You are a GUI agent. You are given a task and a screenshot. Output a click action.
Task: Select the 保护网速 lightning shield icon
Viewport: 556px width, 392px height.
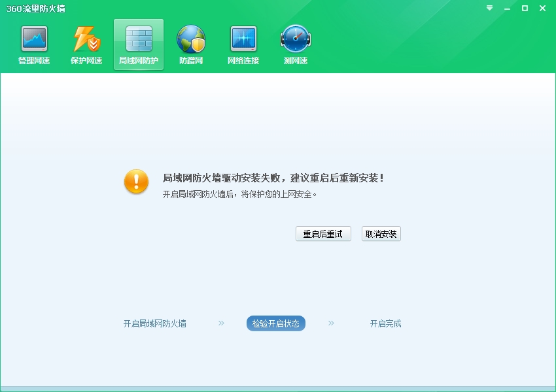pos(86,39)
